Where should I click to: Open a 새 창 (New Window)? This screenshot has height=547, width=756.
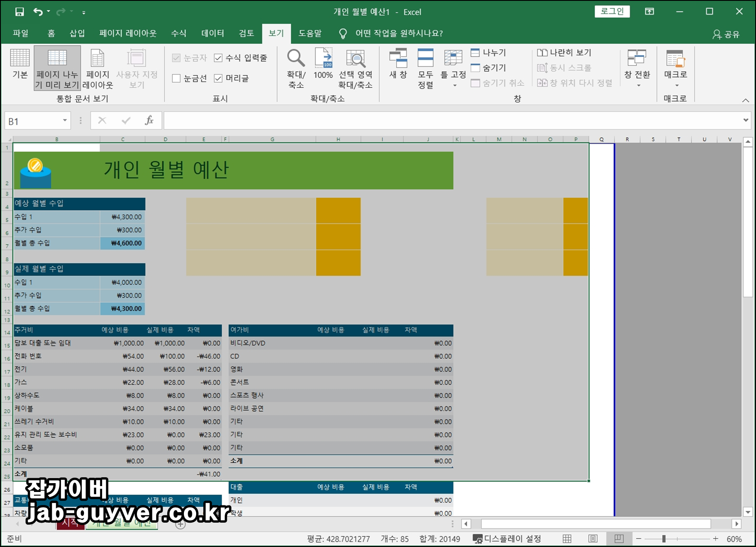(x=398, y=64)
